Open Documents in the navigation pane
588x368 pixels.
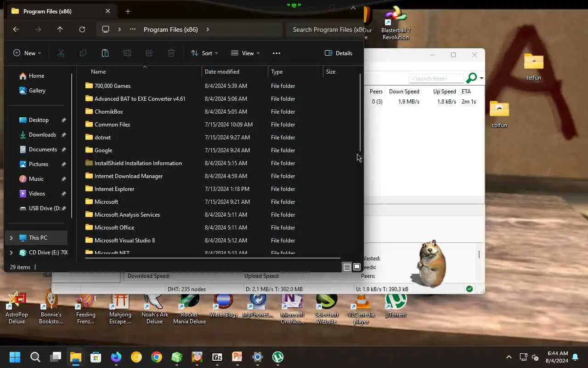tap(43, 149)
